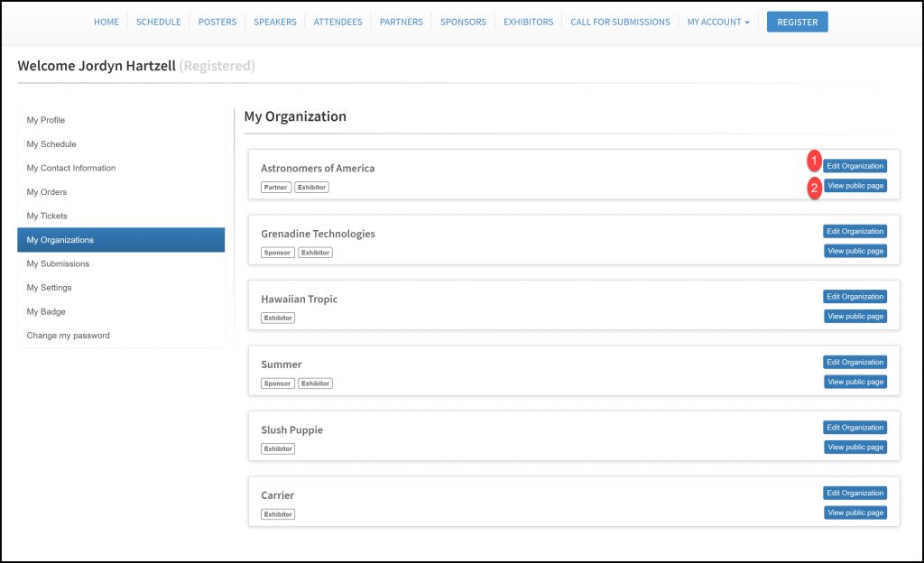Click the Exhibitor tag on Summer
This screenshot has width=924, height=563.
pos(315,383)
